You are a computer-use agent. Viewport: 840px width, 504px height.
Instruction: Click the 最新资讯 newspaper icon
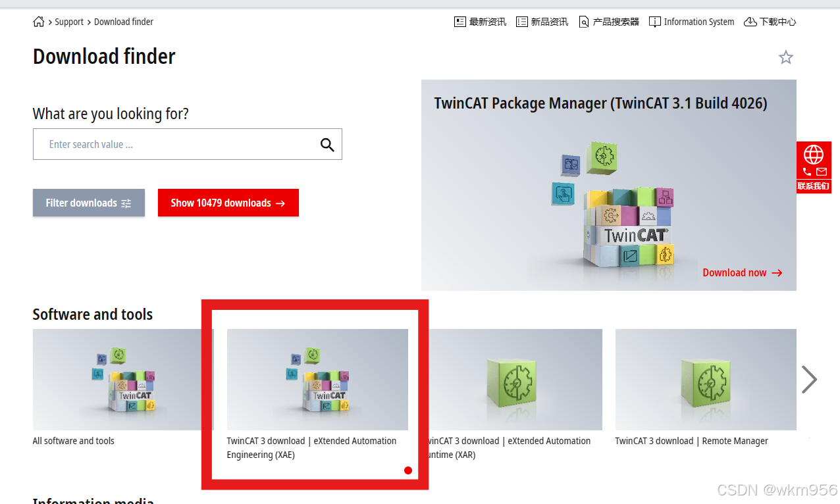click(x=460, y=22)
